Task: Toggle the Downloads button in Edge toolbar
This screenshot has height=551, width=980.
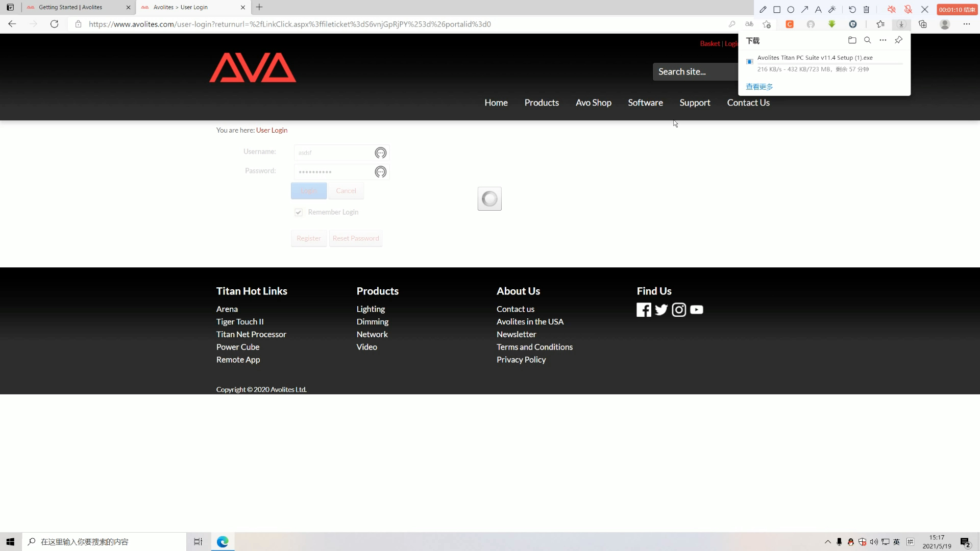Action: (x=901, y=24)
